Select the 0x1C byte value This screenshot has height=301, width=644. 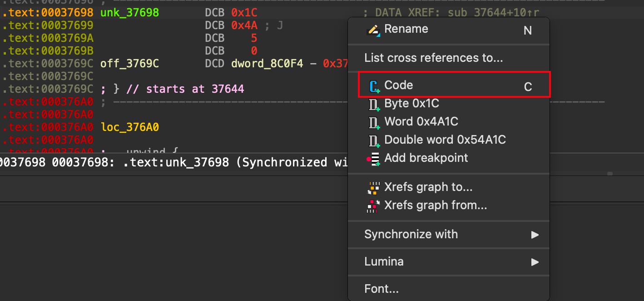tap(244, 13)
